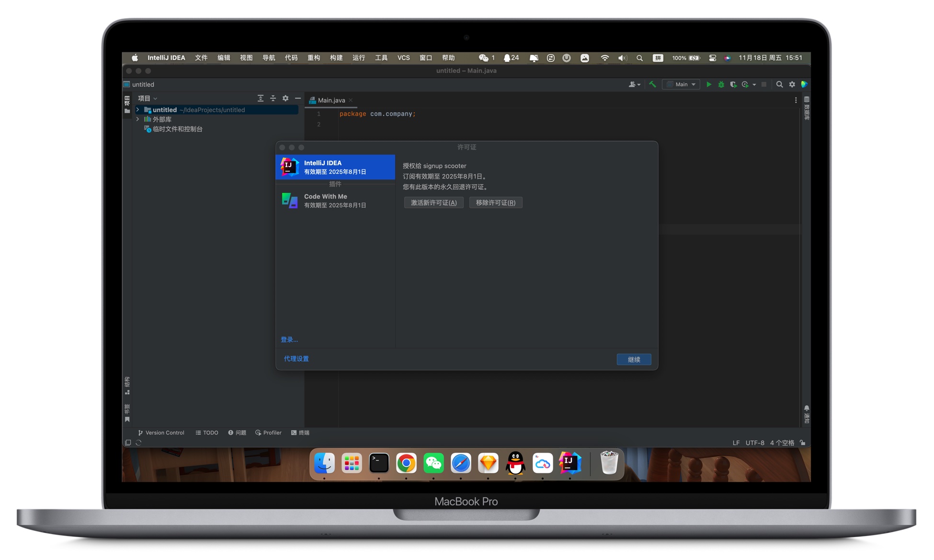The width and height of the screenshot is (934, 560).
Task: Open the 编辑 menu
Action: point(224,57)
